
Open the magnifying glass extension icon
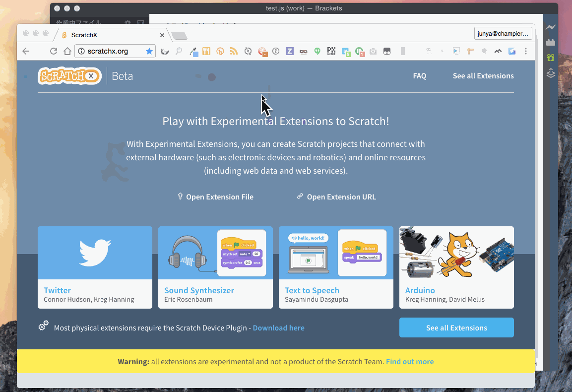179,51
